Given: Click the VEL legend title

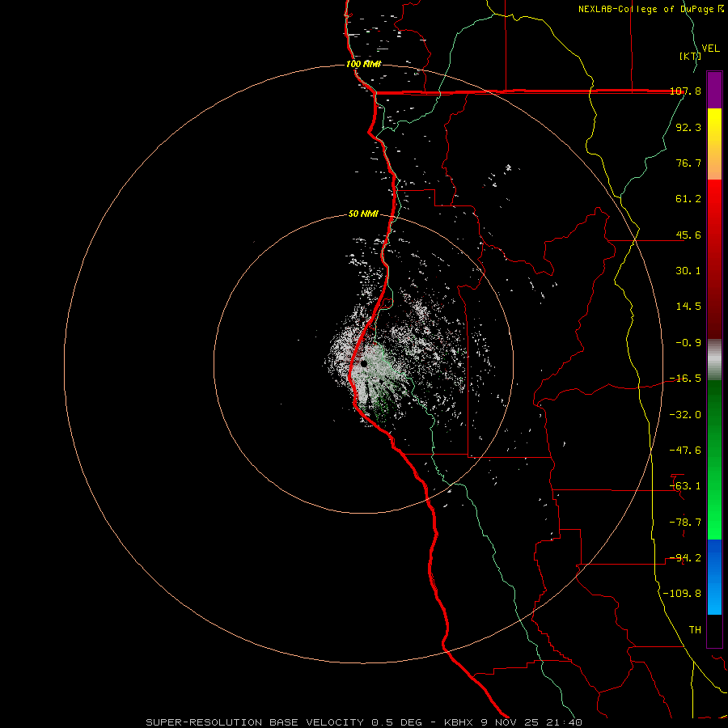Looking at the screenshot, I should (x=710, y=49).
